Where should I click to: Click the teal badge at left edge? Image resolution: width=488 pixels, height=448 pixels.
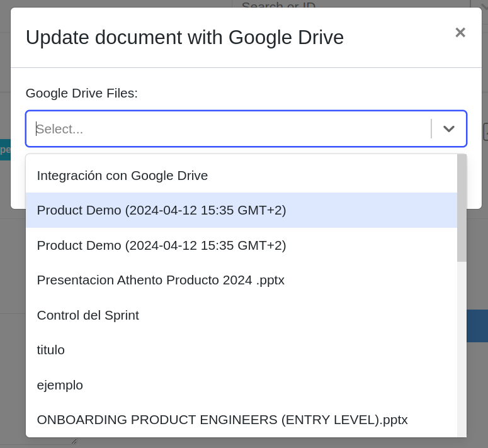[x=5, y=150]
